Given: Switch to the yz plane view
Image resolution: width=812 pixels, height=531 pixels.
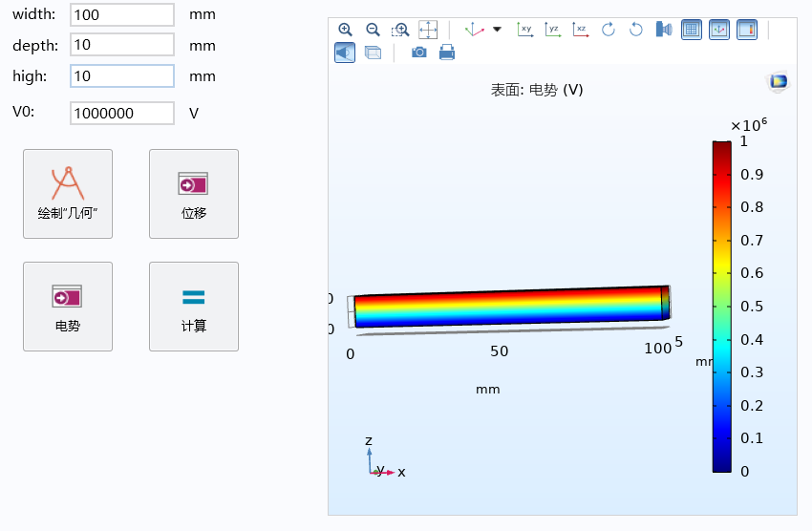Looking at the screenshot, I should tap(552, 30).
